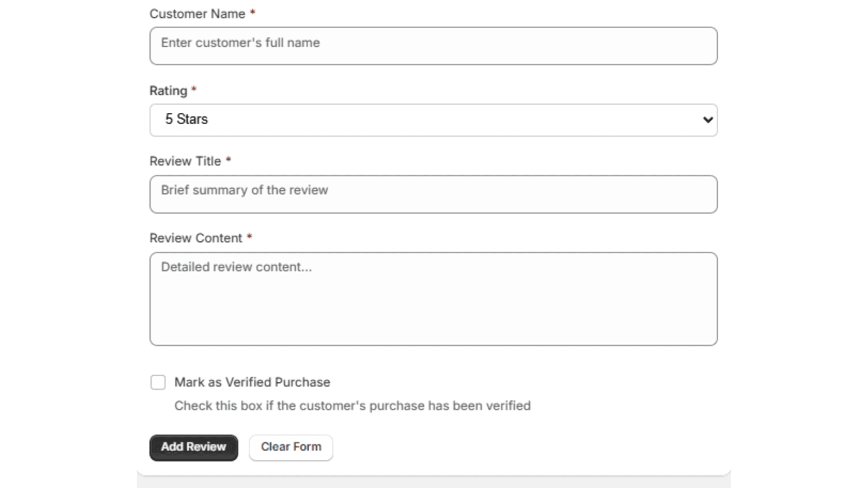
Task: Click the Clear Form button
Action: (291, 447)
